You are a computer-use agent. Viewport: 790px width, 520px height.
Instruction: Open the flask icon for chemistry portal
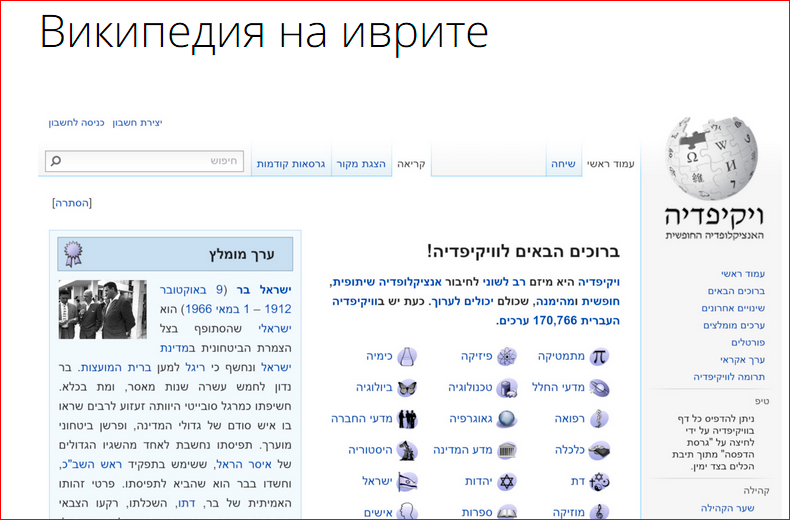(407, 356)
